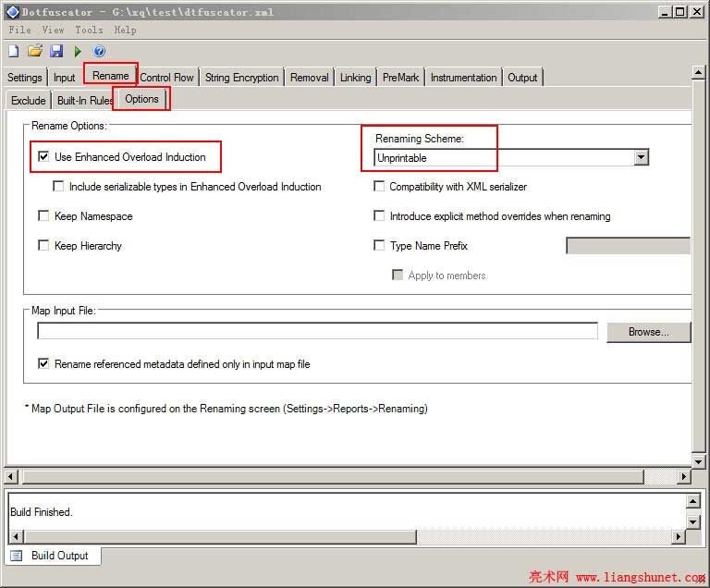Open the Tools menu
Viewport: 710px width, 588px height.
click(89, 30)
